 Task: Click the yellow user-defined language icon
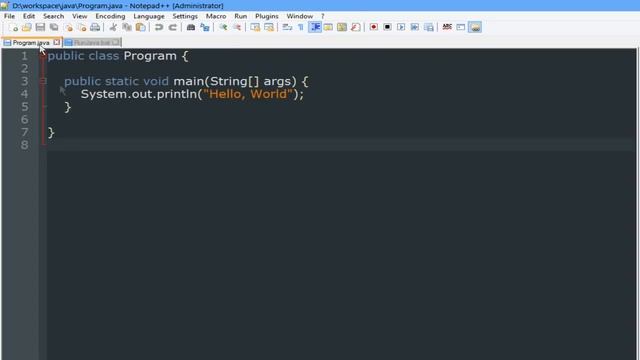[x=328, y=27]
